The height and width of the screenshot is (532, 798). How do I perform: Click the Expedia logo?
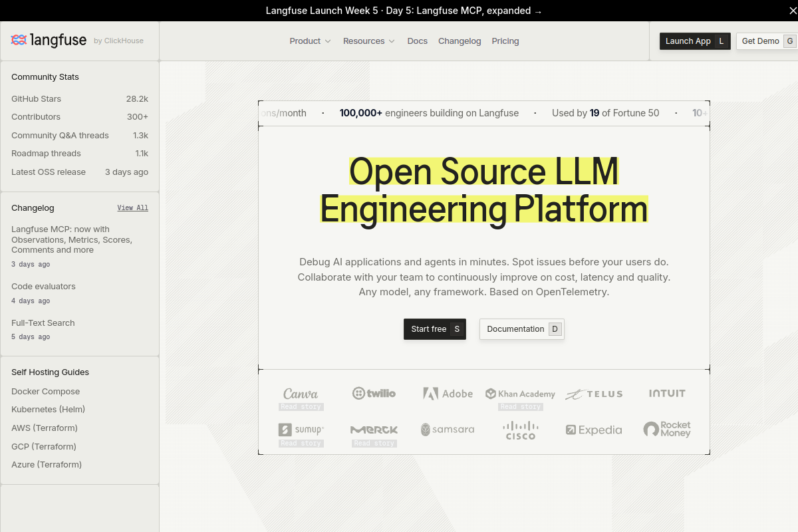[x=594, y=430]
